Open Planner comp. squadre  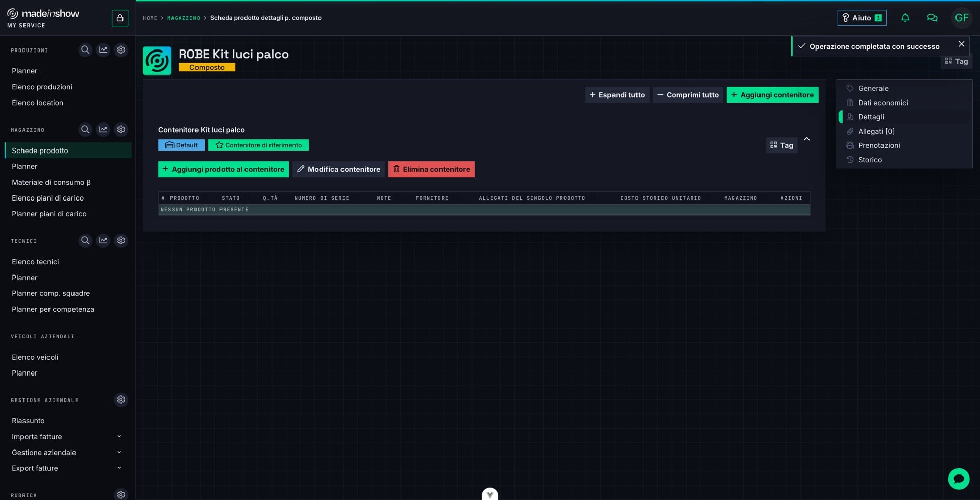[51, 293]
